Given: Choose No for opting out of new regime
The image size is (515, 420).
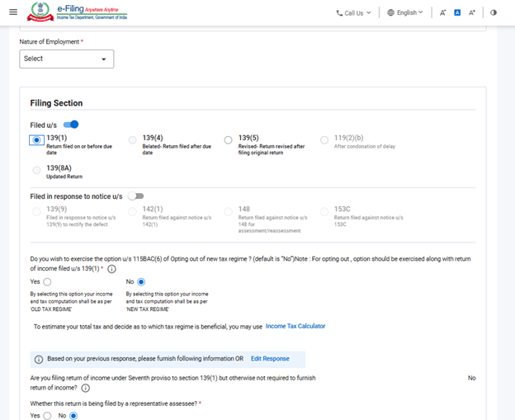Looking at the screenshot, I should 141,282.
